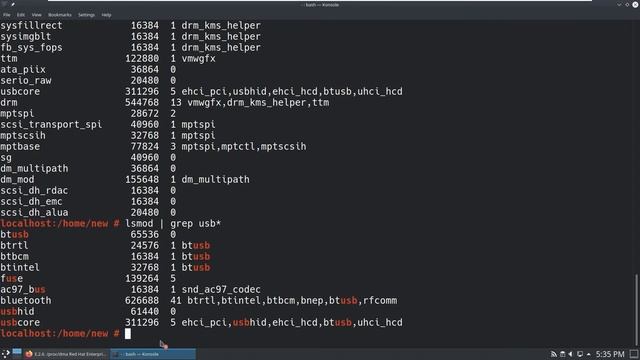Screen dimensions: 640x360
Task: Click the 'dm_multipath' module name in first column
Action: 34,169
